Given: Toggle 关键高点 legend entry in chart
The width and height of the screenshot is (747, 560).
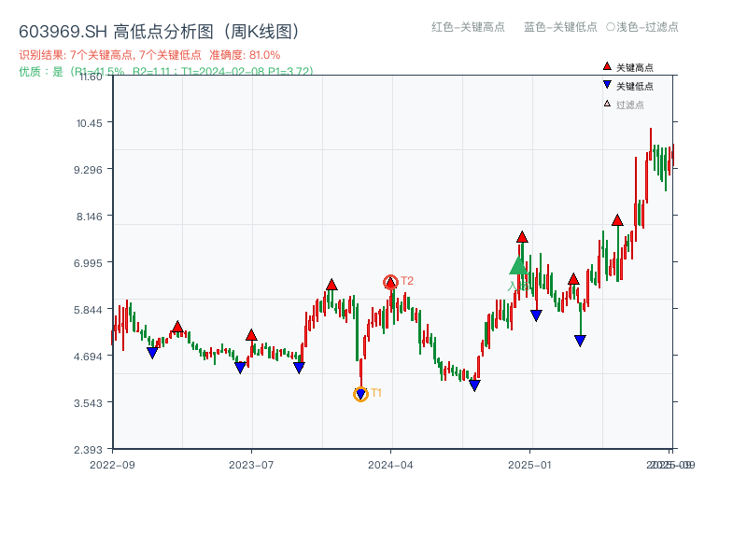Looking at the screenshot, I should [x=628, y=67].
